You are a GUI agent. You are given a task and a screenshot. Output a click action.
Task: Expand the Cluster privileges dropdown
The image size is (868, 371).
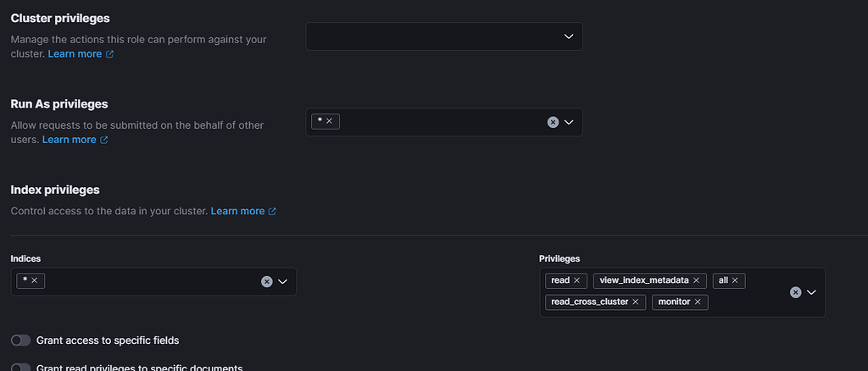[569, 36]
